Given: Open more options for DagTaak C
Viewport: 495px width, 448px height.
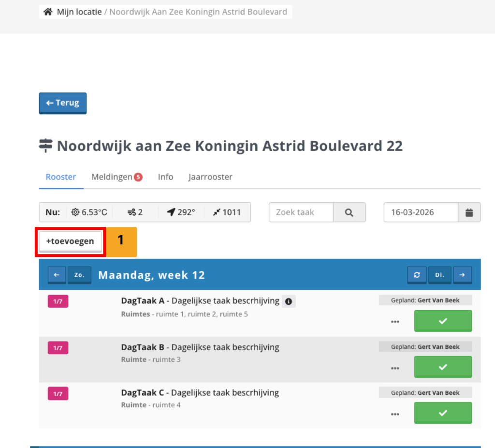Looking at the screenshot, I should 395,414.
